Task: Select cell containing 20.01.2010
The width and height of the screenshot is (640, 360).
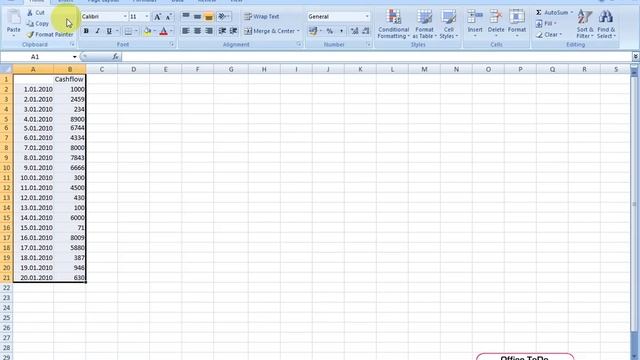Action: tap(33, 278)
